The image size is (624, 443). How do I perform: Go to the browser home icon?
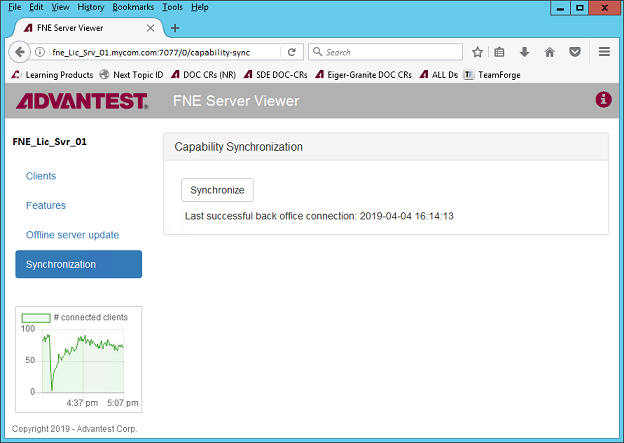(549, 52)
